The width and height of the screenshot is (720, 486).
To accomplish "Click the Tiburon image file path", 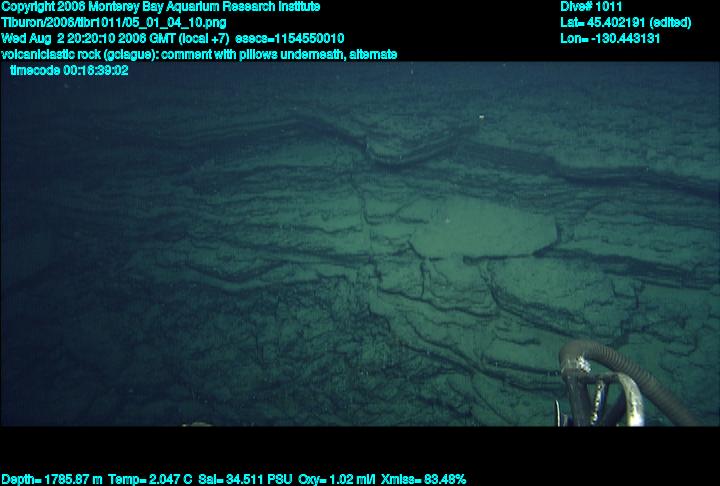I will click(x=113, y=22).
